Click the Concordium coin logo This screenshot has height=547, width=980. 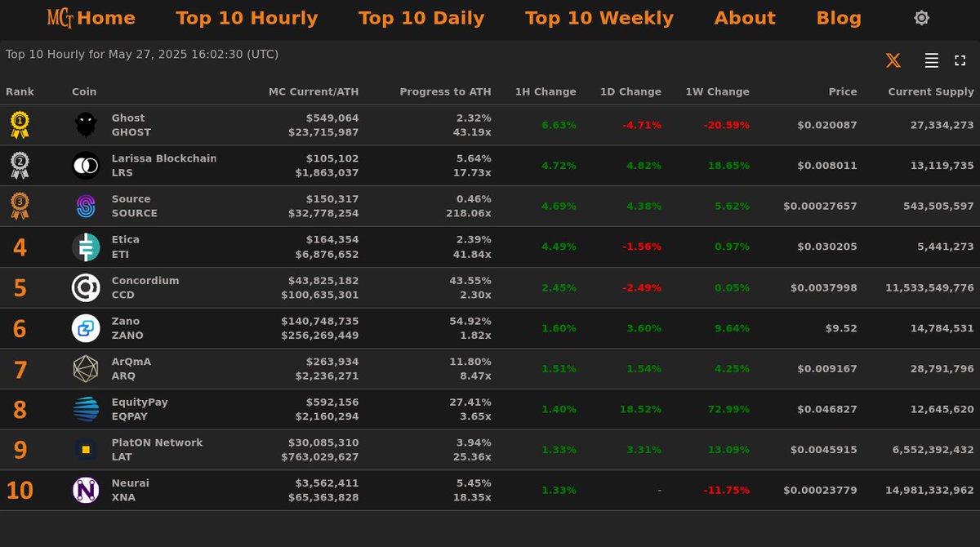(86, 287)
